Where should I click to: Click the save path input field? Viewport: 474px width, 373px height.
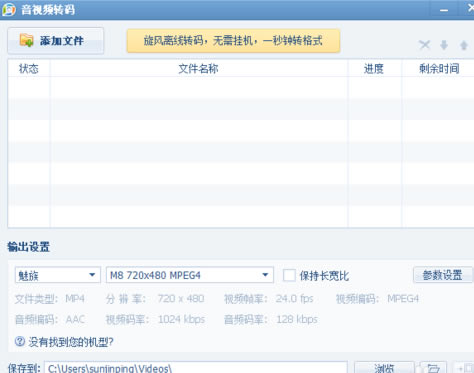(196, 368)
